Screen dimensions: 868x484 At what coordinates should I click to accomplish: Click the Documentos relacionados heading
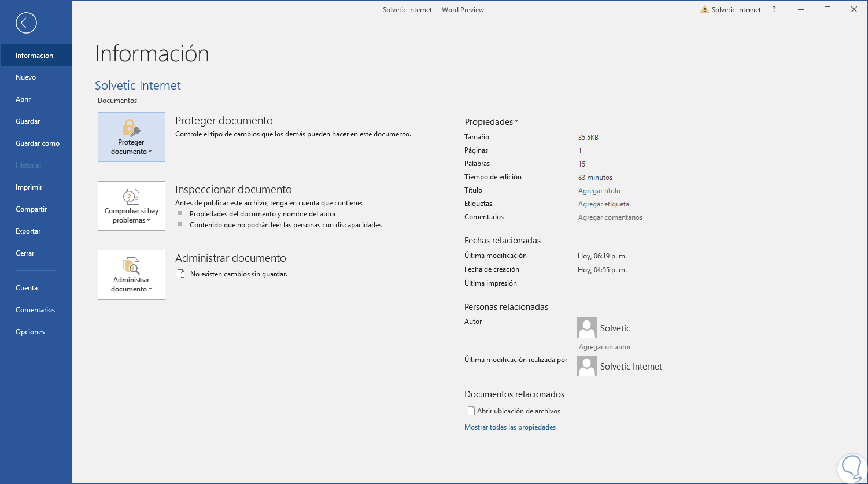(x=514, y=394)
